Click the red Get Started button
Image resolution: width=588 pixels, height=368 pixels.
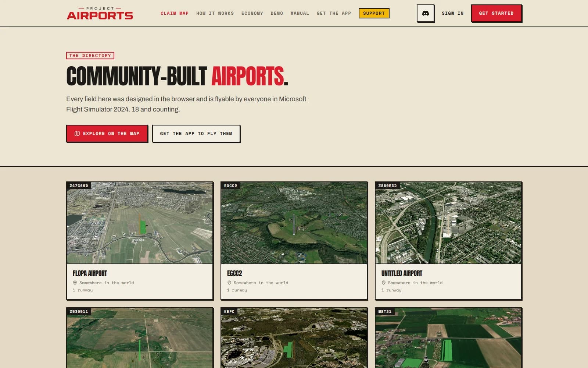click(x=496, y=13)
